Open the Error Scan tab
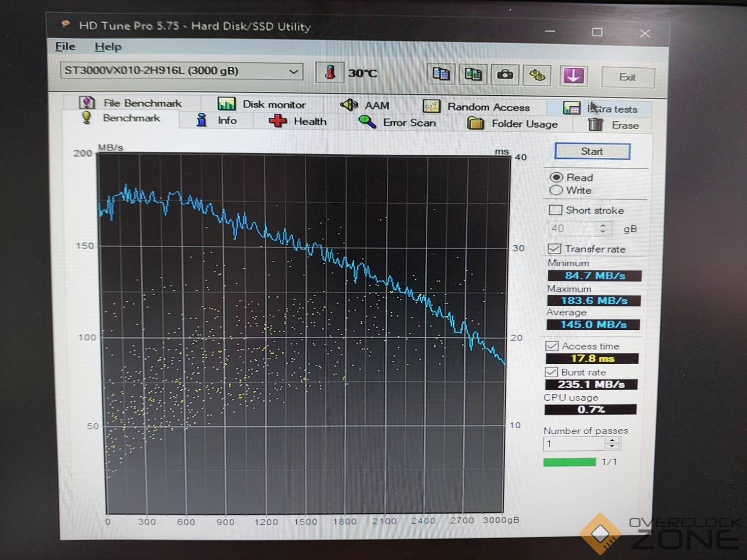Screen dimensions: 747x560 (x=398, y=123)
